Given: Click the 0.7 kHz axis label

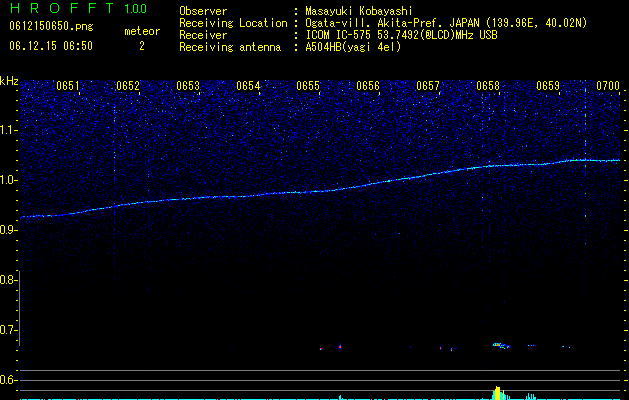Looking at the screenshot, I should [9, 330].
